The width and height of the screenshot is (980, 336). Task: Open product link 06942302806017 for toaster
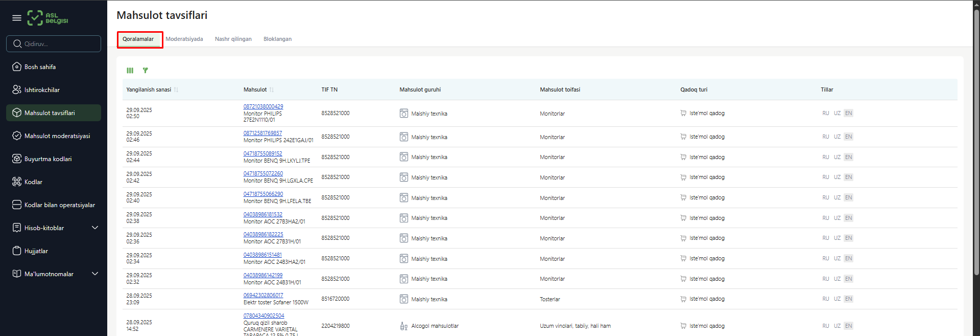(x=263, y=296)
